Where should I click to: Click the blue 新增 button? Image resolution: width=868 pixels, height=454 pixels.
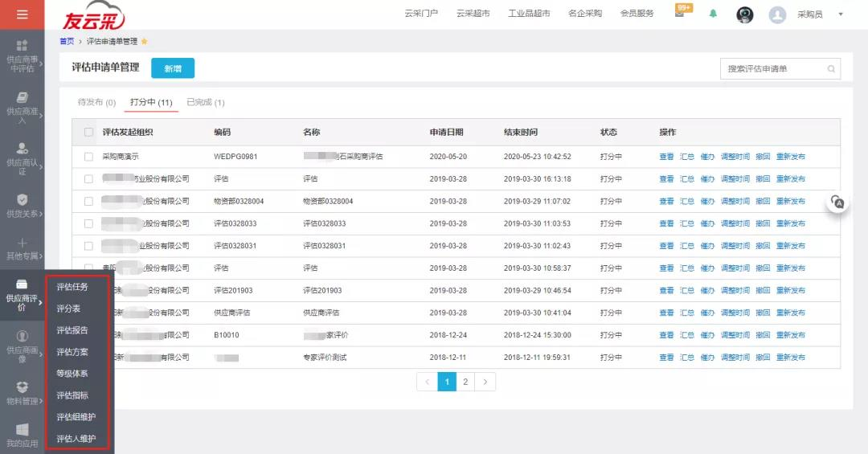(172, 68)
